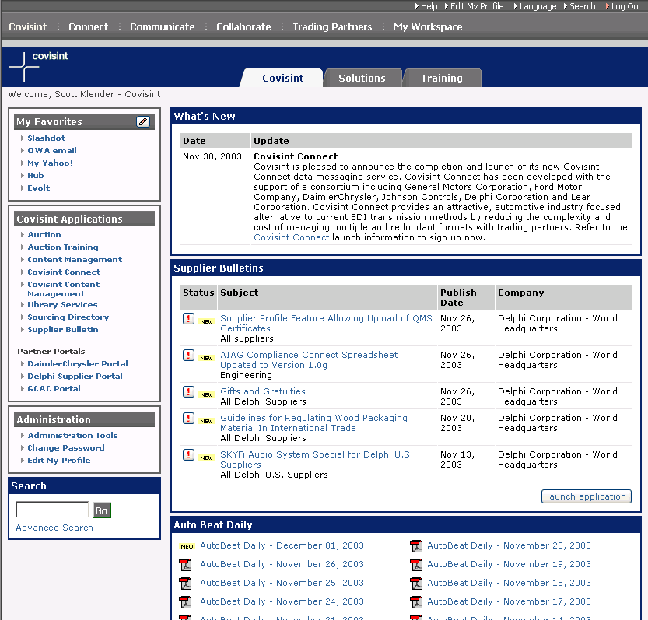This screenshot has width=648, height=620.
Task: Open Delphi Supplier Portal link
Action: point(75,376)
